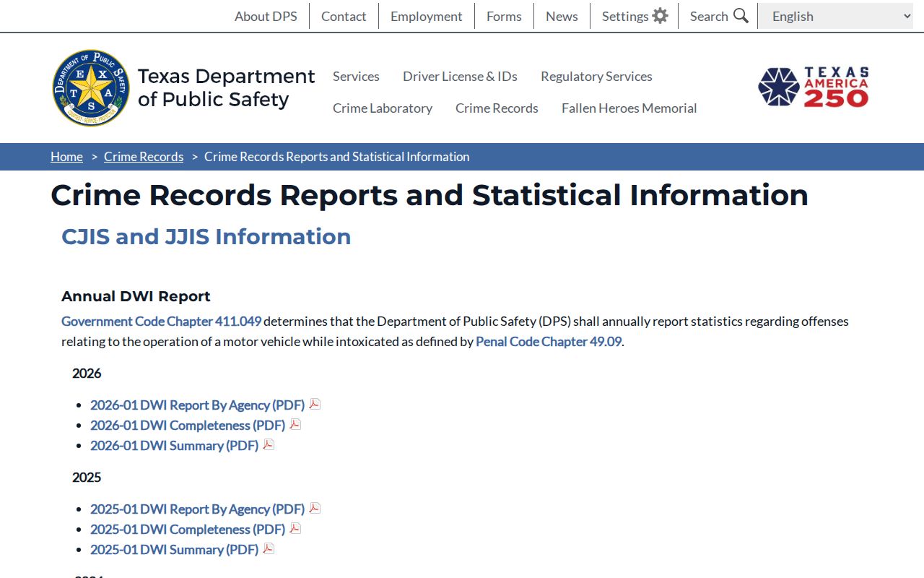
Task: Click the CJIS and JJIS Information heading
Action: (206, 236)
